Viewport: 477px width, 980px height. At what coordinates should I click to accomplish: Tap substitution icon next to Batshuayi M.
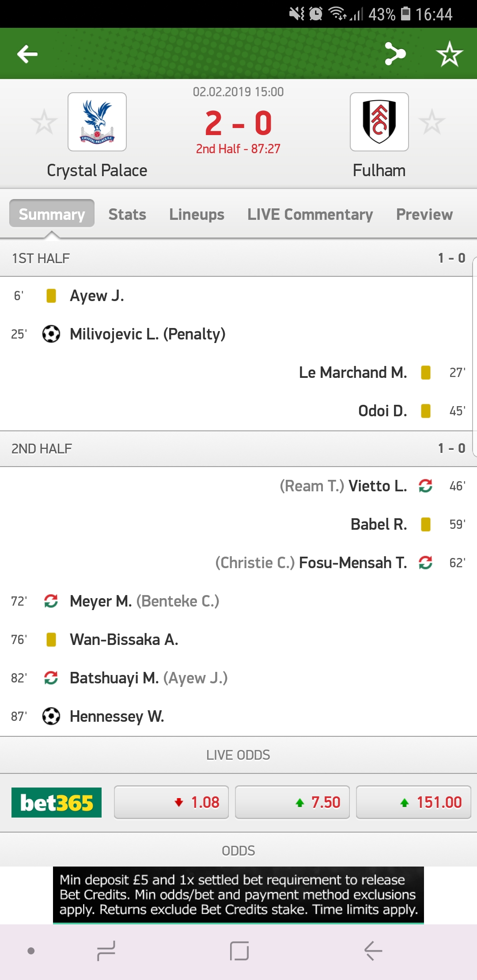51,678
